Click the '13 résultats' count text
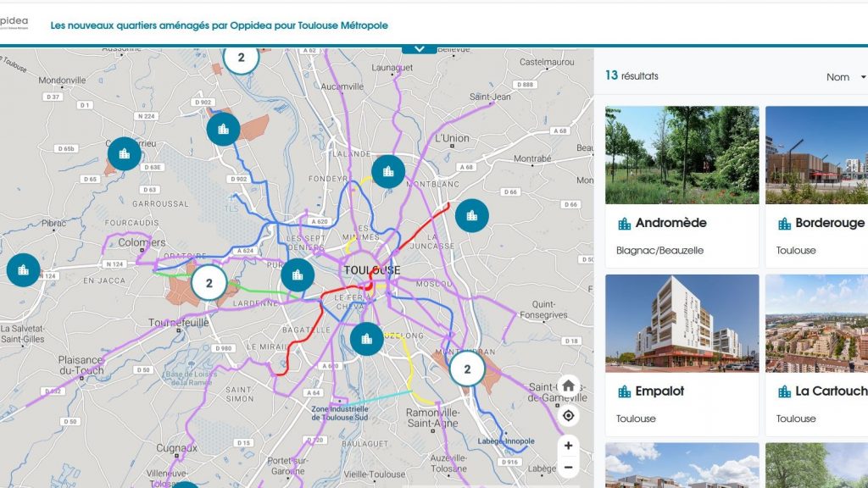Image resolution: width=868 pixels, height=488 pixels. [632, 75]
